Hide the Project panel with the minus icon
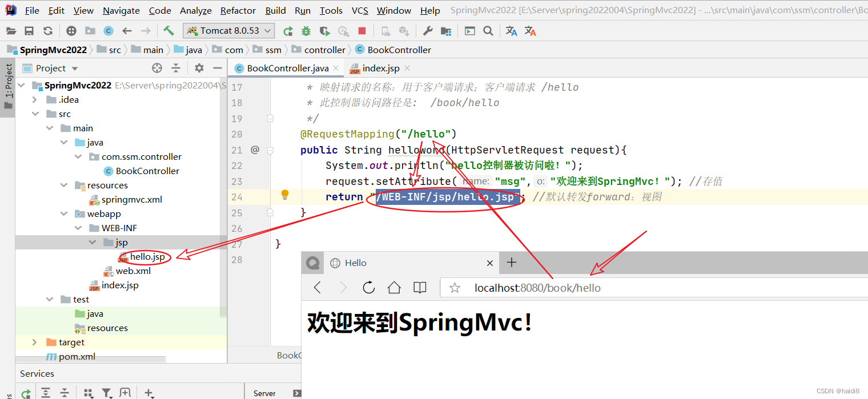Screen dimensions: 868x399 click(217, 68)
